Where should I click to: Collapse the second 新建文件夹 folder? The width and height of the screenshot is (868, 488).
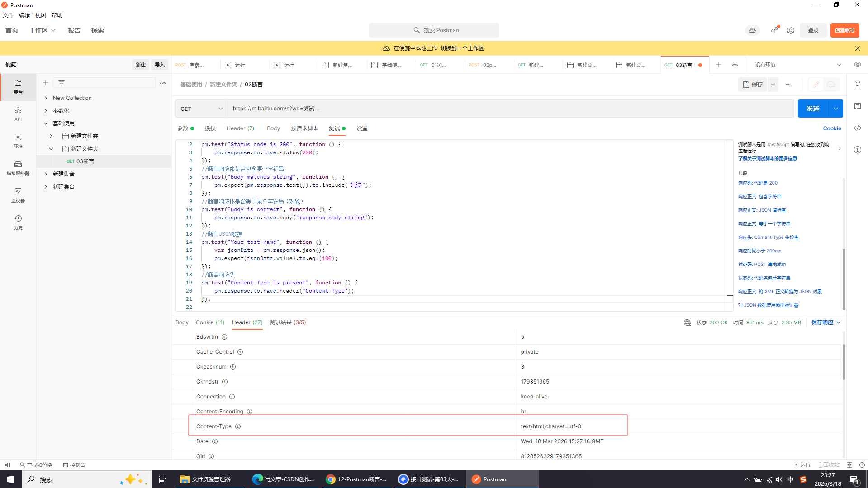point(51,149)
